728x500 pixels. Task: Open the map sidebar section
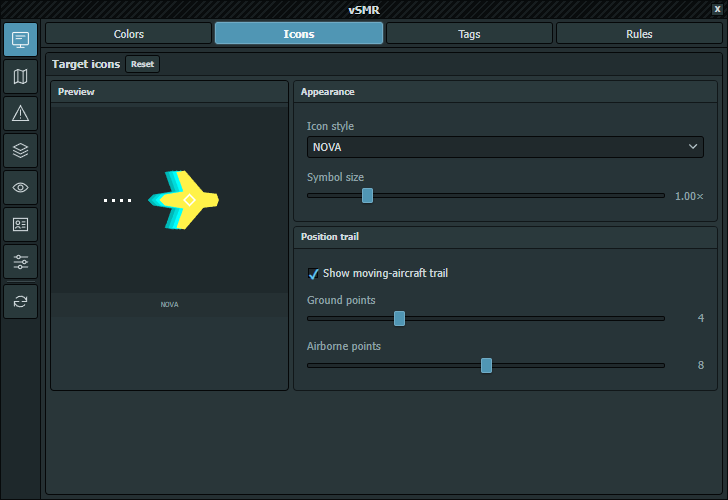point(20,77)
